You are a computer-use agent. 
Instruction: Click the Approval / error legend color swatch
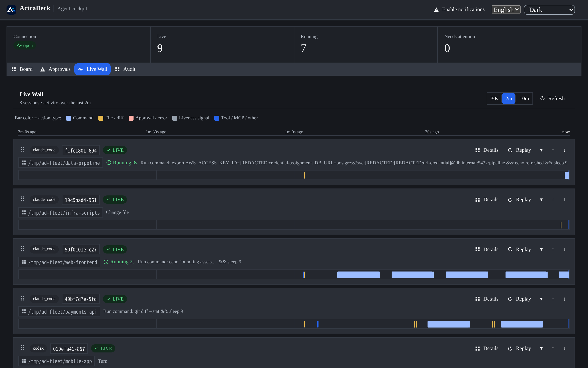(x=131, y=118)
